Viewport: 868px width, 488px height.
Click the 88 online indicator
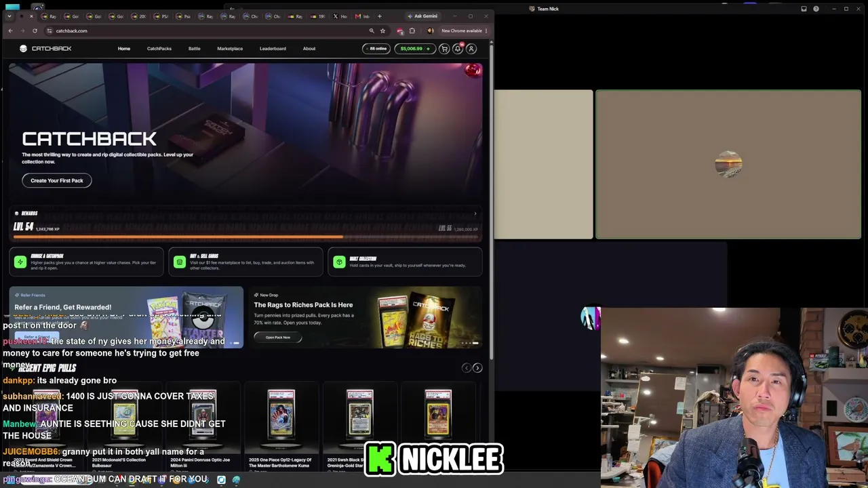(376, 49)
